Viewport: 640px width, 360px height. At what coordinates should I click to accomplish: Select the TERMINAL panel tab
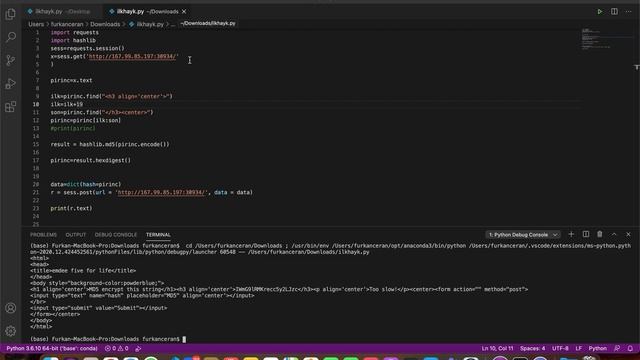158,235
